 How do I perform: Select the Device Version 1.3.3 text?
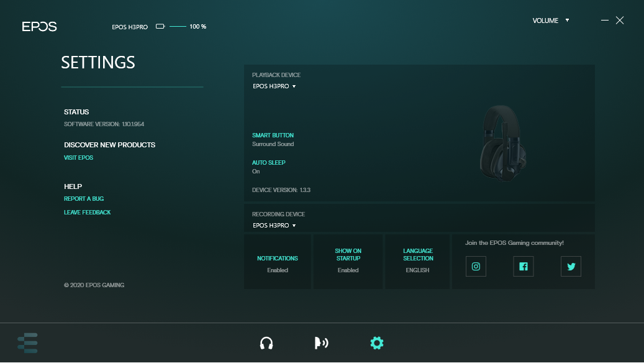click(281, 190)
